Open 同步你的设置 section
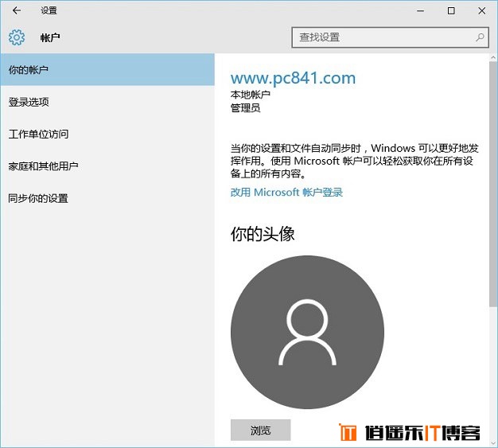498x448 pixels. tap(107, 199)
